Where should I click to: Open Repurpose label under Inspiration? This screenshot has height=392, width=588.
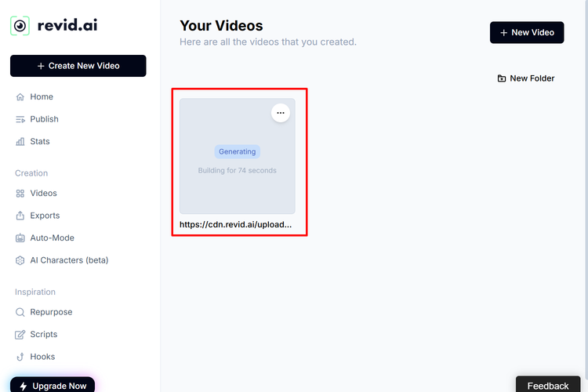pos(52,312)
